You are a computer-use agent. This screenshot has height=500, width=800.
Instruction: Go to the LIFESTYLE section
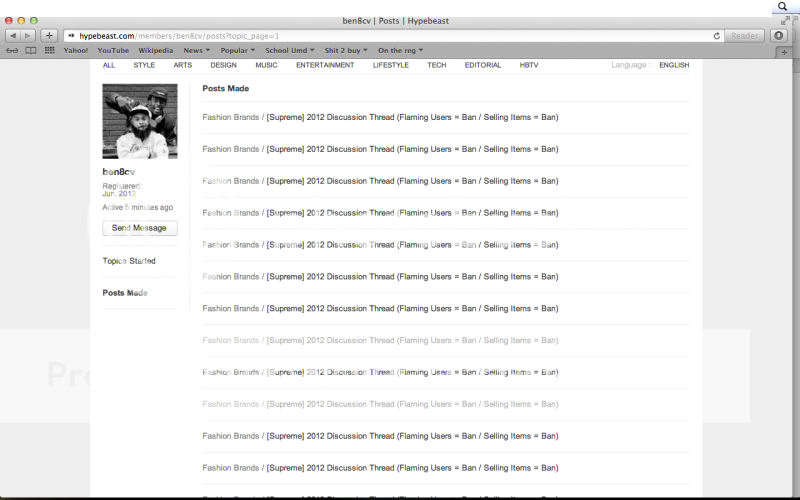[x=391, y=65]
